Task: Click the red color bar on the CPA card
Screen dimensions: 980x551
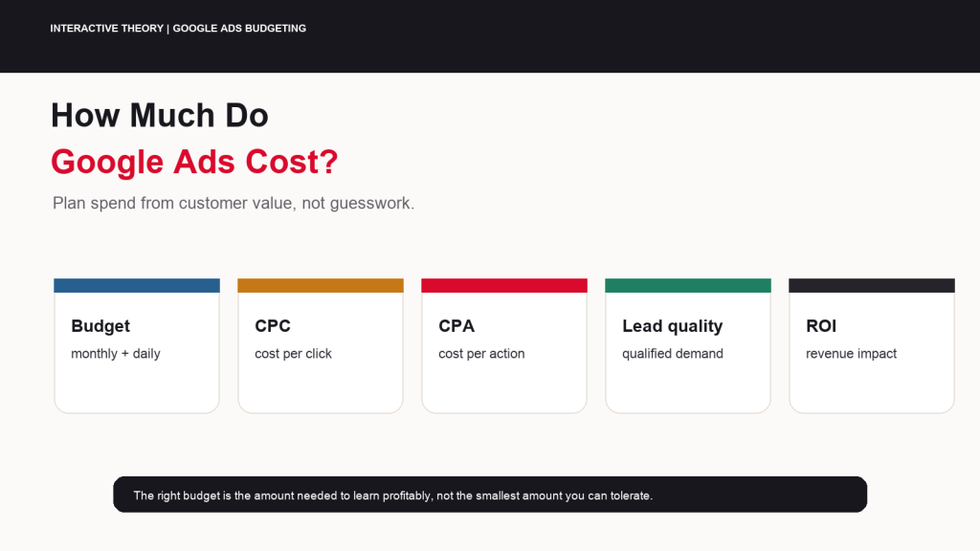Action: tap(504, 285)
